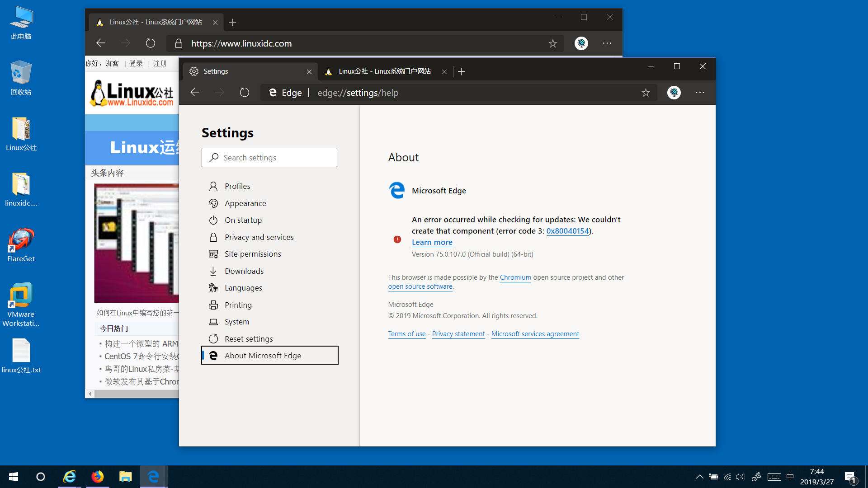The image size is (868, 488).
Task: Click the error code 0x80040154 link
Action: pyautogui.click(x=568, y=231)
